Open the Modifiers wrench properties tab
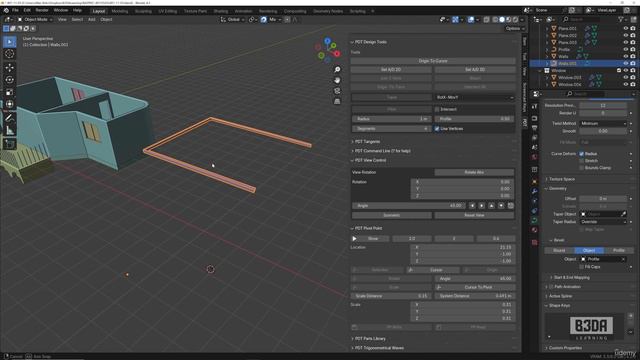Image resolution: width=640 pixels, height=360 pixels. [x=535, y=191]
